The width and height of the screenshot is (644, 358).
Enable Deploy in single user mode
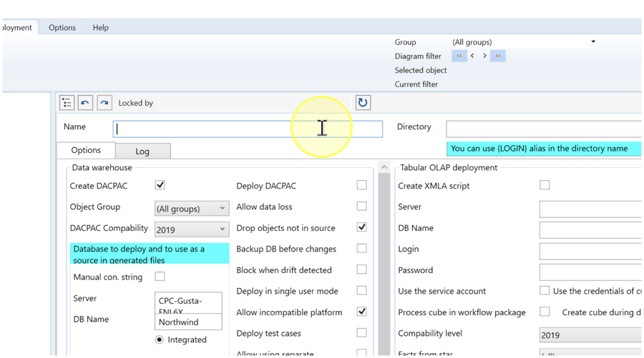pos(361,290)
